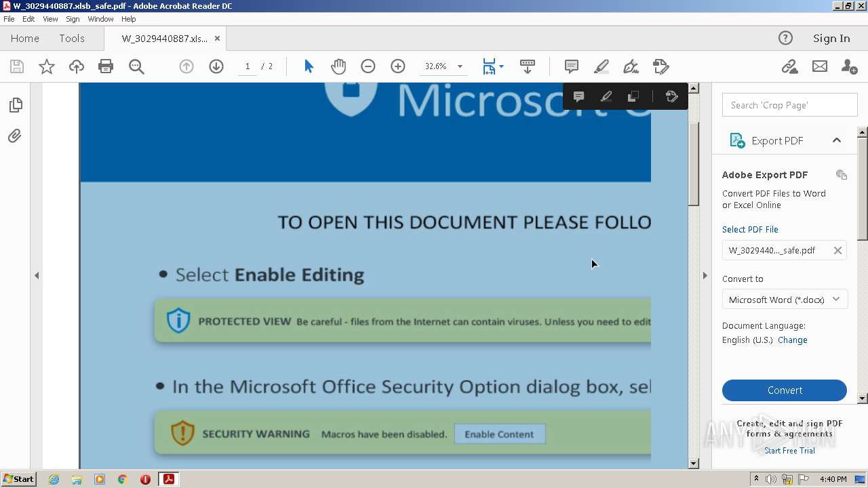This screenshot has width=868, height=488.
Task: Close the W_3029440887.xls document tab
Action: point(218,39)
